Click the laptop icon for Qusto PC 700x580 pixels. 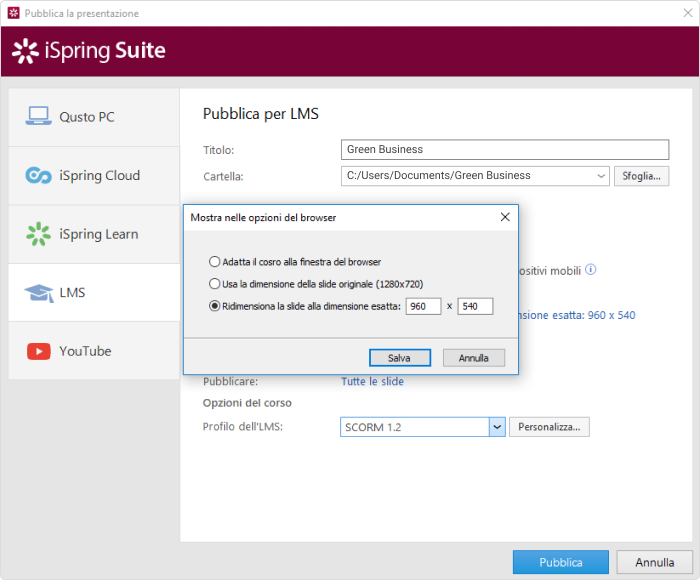coord(38,116)
